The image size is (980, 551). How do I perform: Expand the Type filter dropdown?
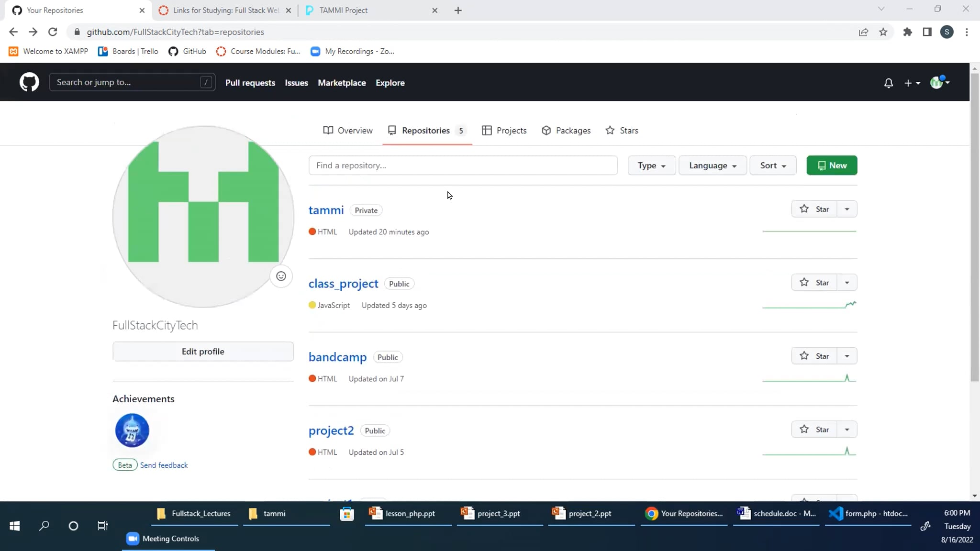[x=651, y=165]
